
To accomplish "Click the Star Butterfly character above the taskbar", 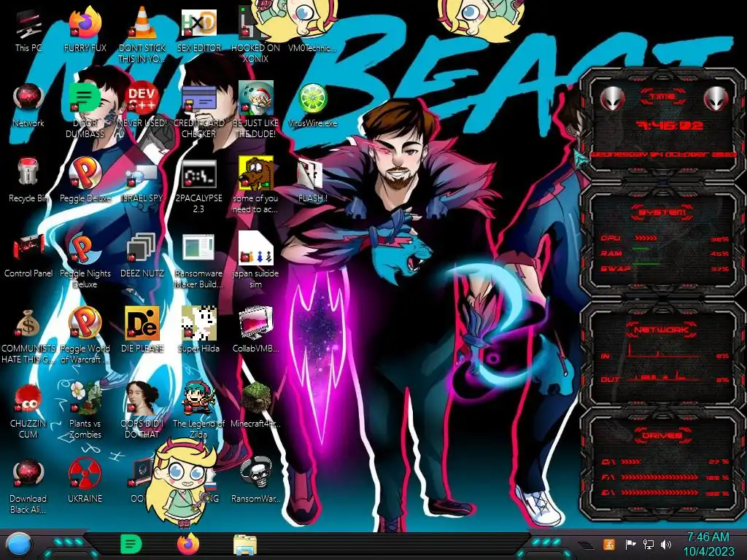I will [x=182, y=483].
